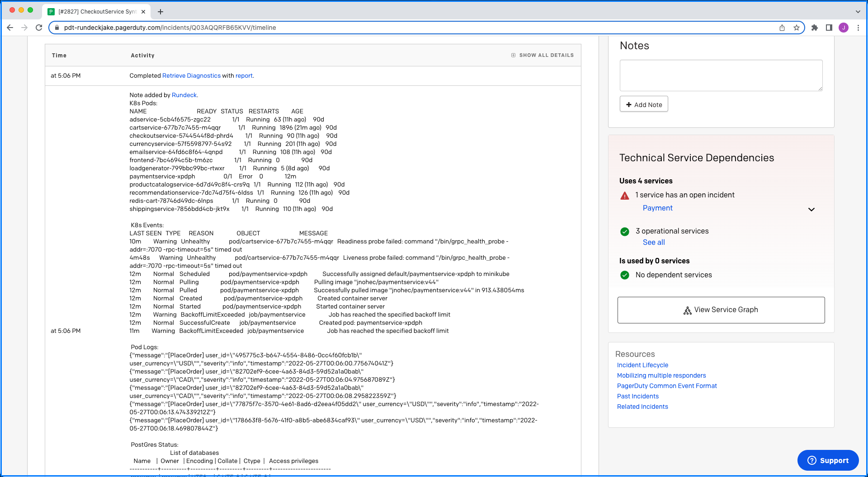Screen dimensions: 868x477
Task: Click the PostGres Status heading
Action: [155, 444]
